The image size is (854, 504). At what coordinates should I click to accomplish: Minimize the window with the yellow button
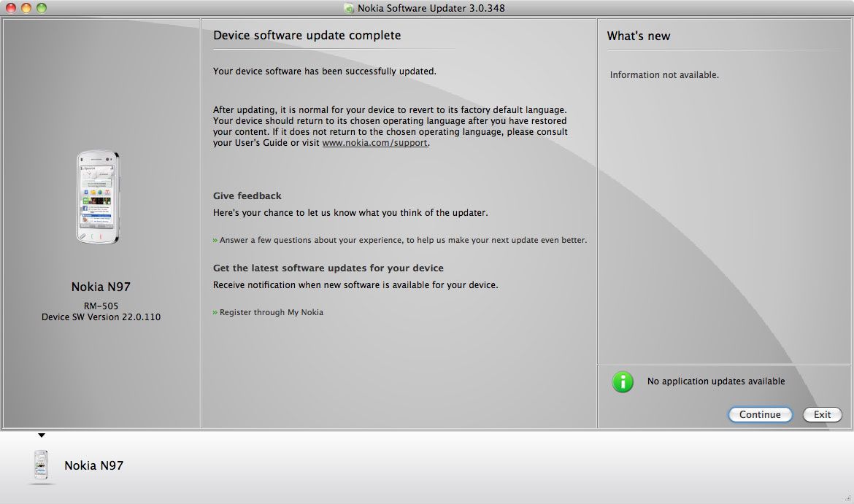pos(26,8)
